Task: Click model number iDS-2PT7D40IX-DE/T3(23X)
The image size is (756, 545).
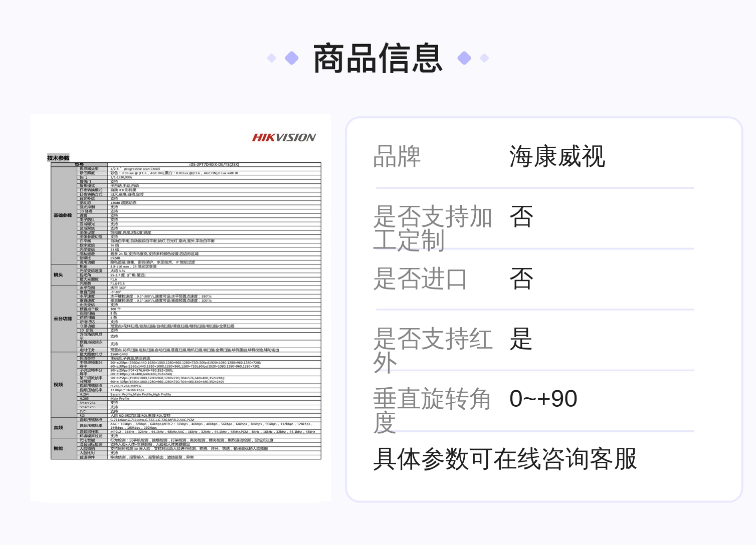Action: 214,164
